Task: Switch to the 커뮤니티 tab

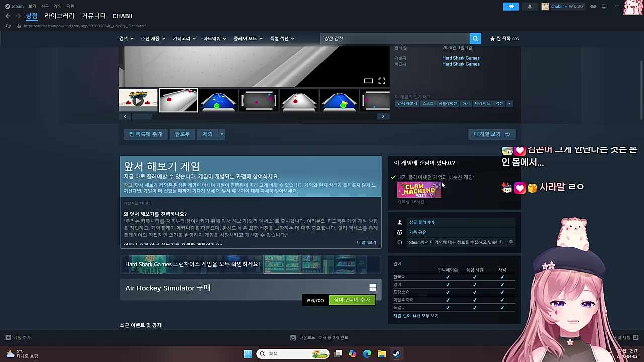Action: point(94,16)
